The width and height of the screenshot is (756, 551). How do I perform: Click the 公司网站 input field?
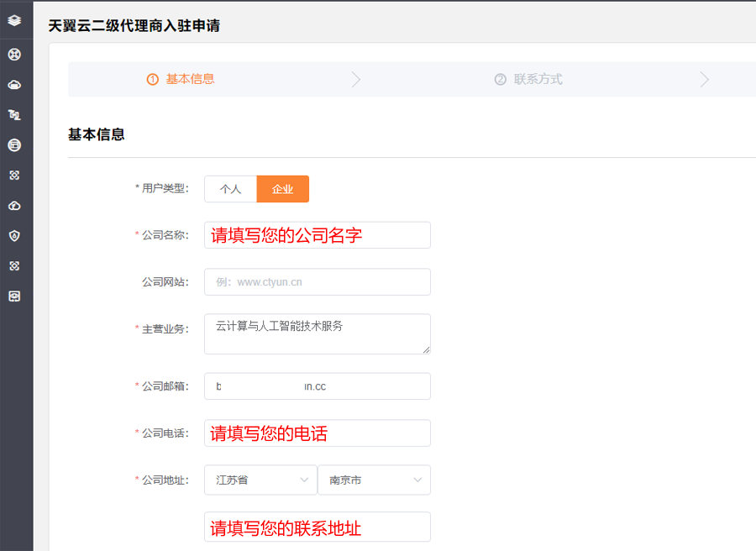pyautogui.click(x=318, y=282)
